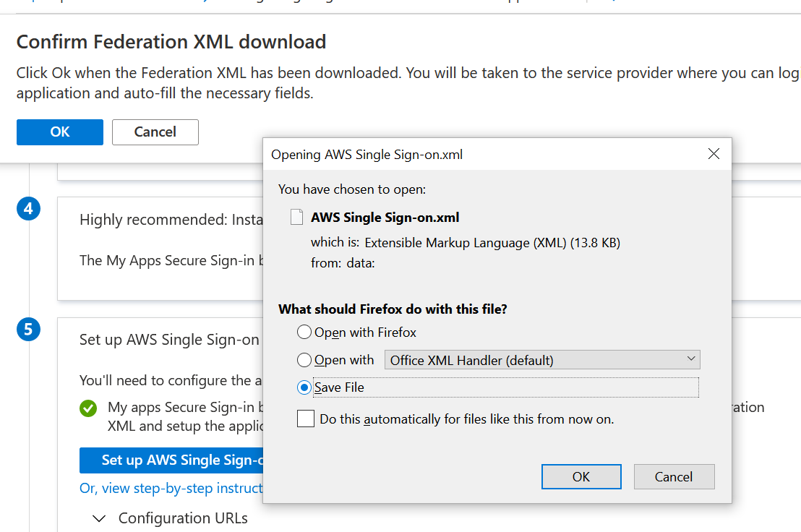Open the view step-by-step instructions link
This screenshot has height=532, width=801.
pyautogui.click(x=171, y=489)
